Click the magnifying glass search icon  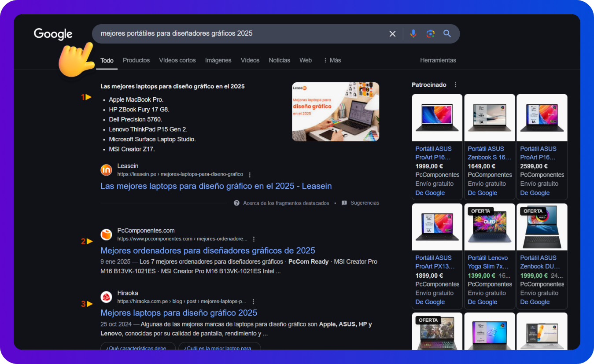pos(447,34)
